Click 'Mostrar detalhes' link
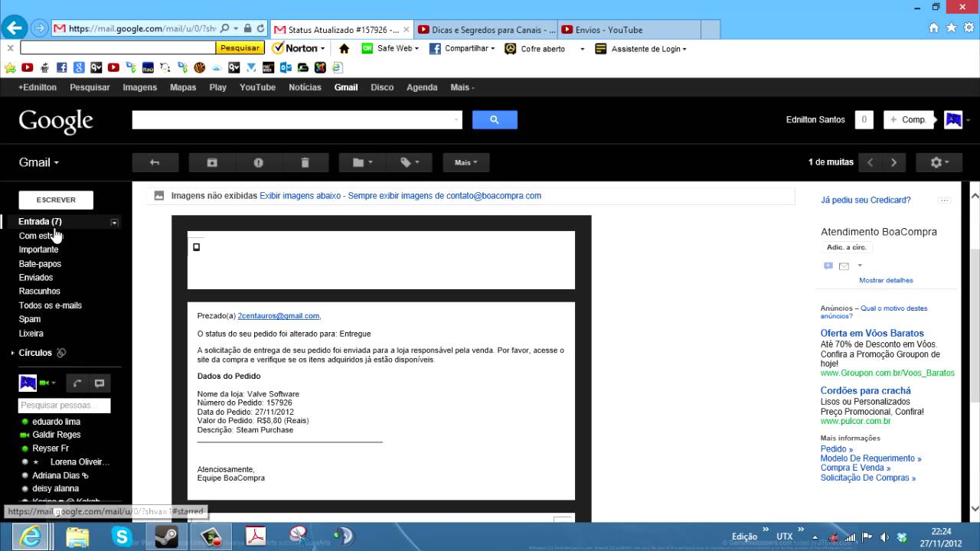The height and width of the screenshot is (551, 980). (x=886, y=280)
